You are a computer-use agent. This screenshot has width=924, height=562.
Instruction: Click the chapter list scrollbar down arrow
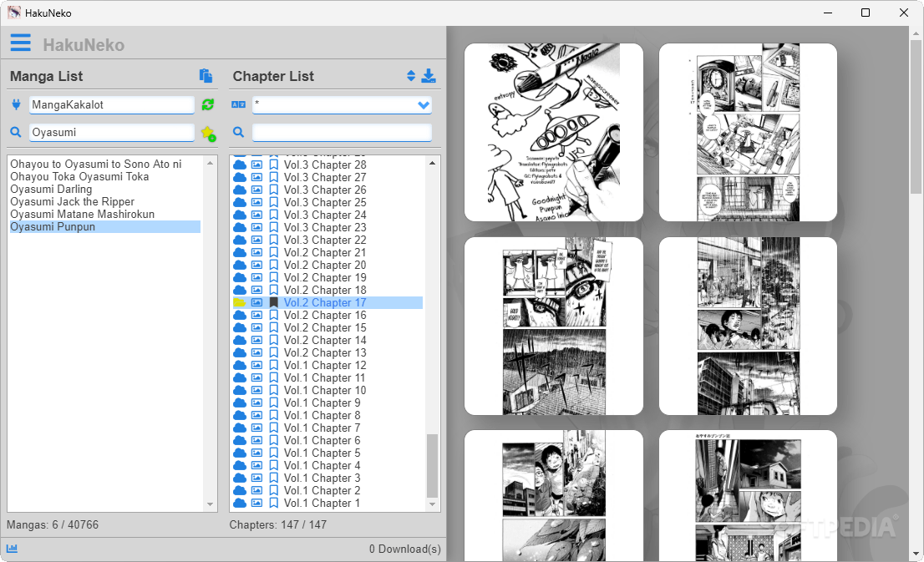coord(432,504)
